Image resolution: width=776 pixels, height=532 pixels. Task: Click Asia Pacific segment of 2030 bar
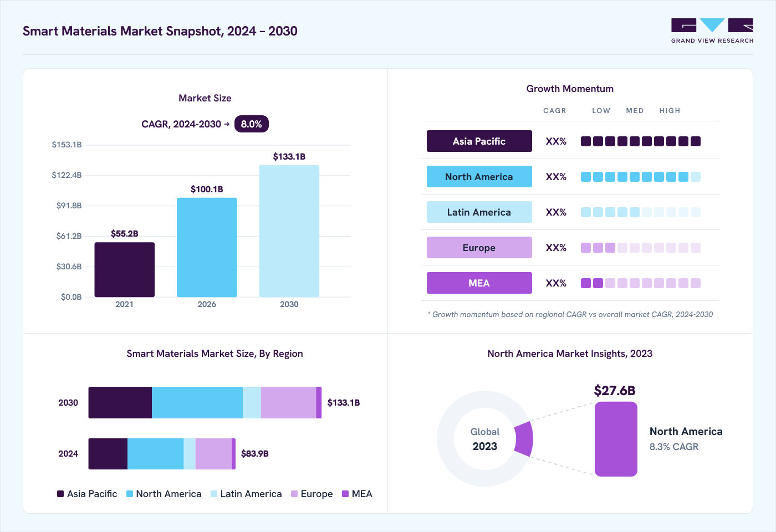click(120, 403)
